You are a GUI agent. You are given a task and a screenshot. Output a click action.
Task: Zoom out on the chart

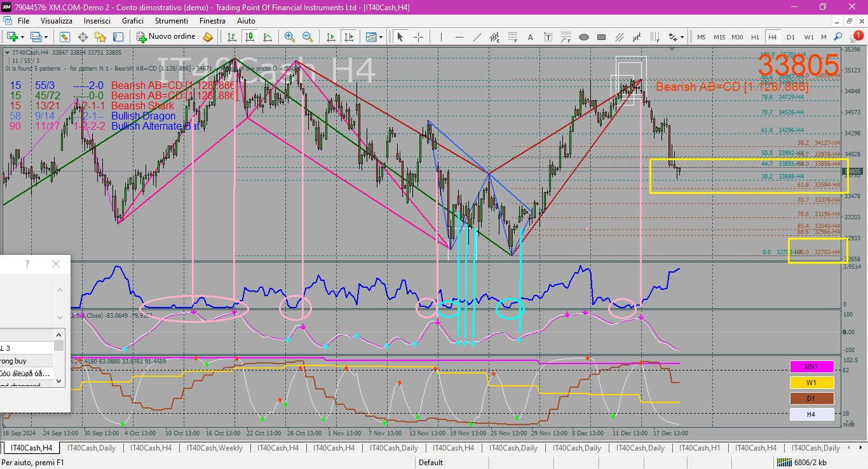point(308,37)
